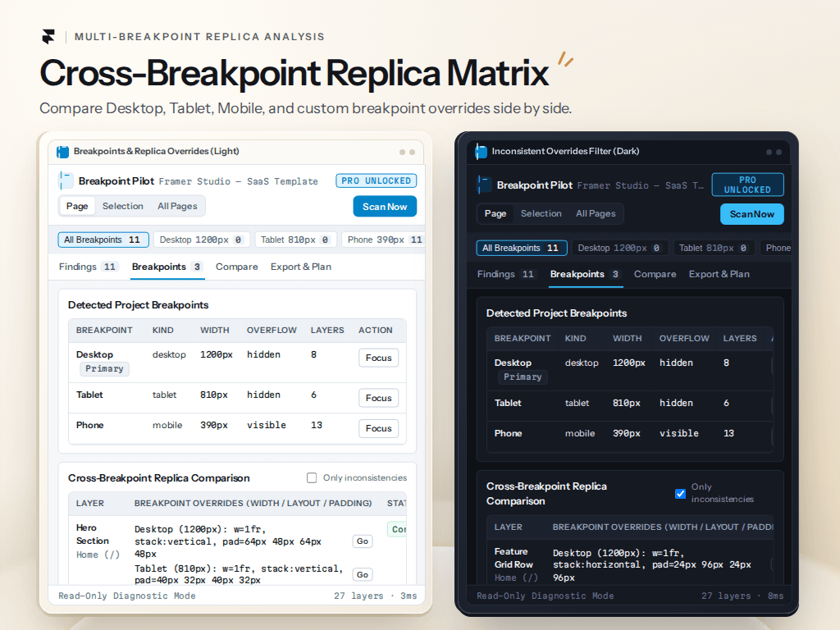
Task: Click Go for Tablet override row in Light panel
Action: point(362,574)
